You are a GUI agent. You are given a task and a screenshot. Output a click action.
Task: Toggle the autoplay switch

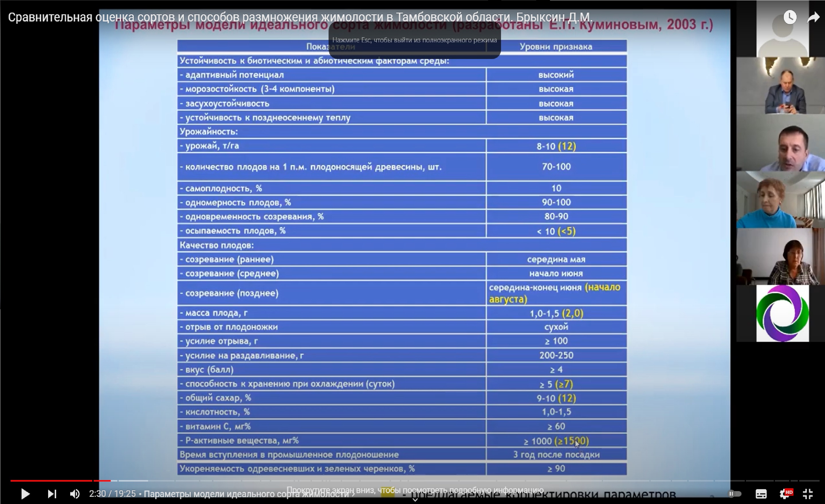(734, 494)
